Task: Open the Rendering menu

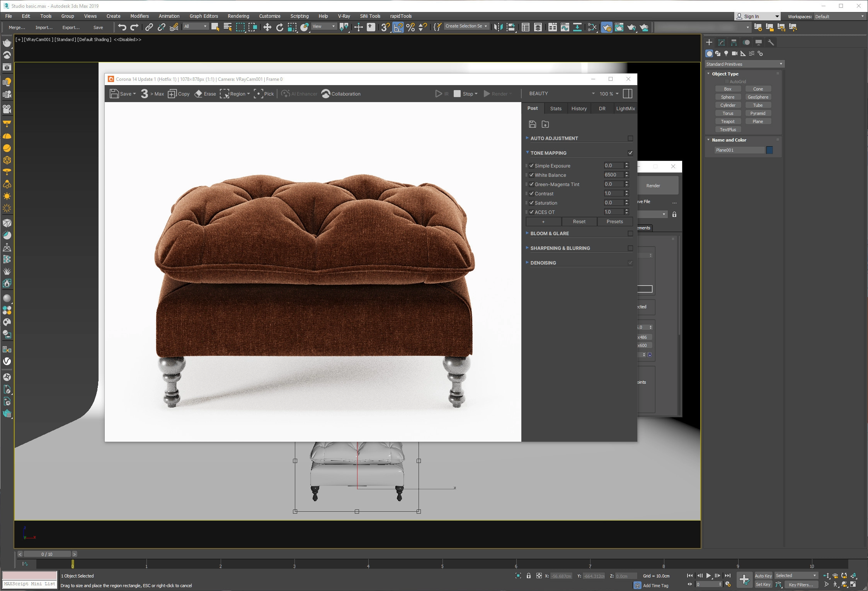Action: [x=238, y=16]
